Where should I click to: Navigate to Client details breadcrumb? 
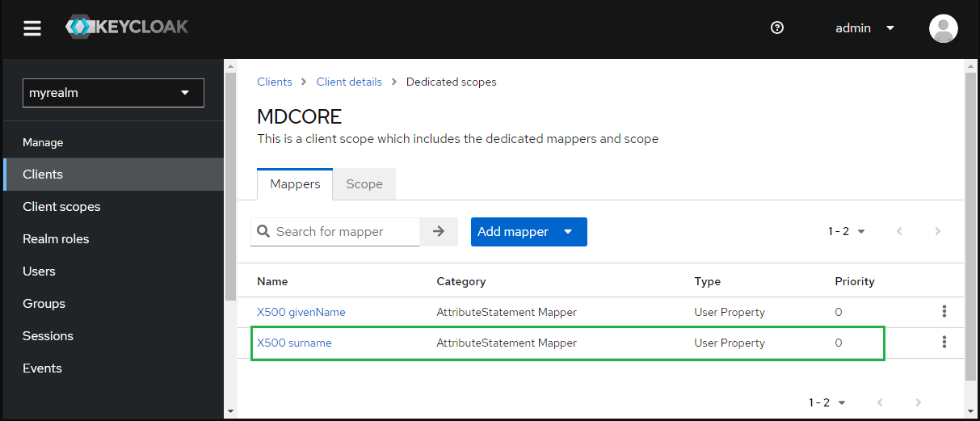[349, 82]
